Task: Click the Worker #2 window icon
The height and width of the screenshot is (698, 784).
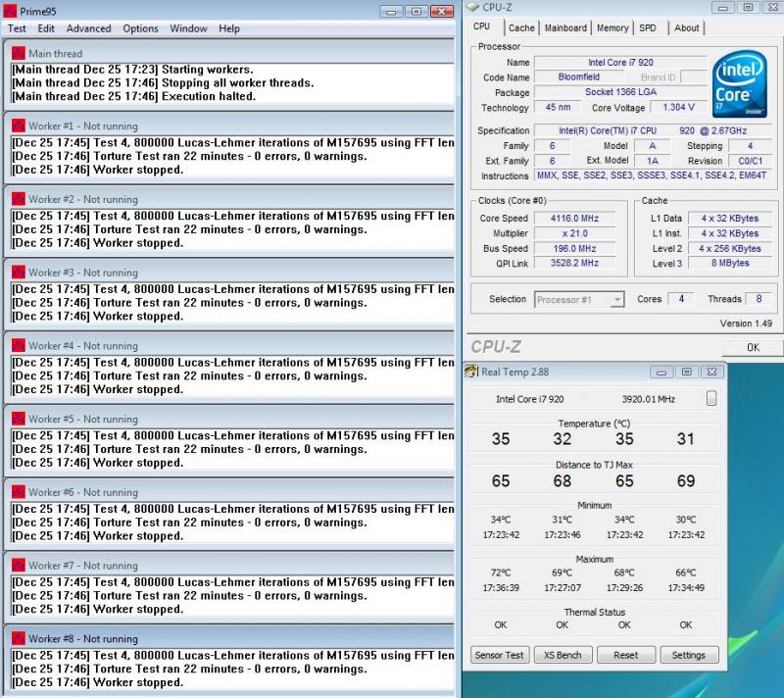Action: (x=19, y=199)
